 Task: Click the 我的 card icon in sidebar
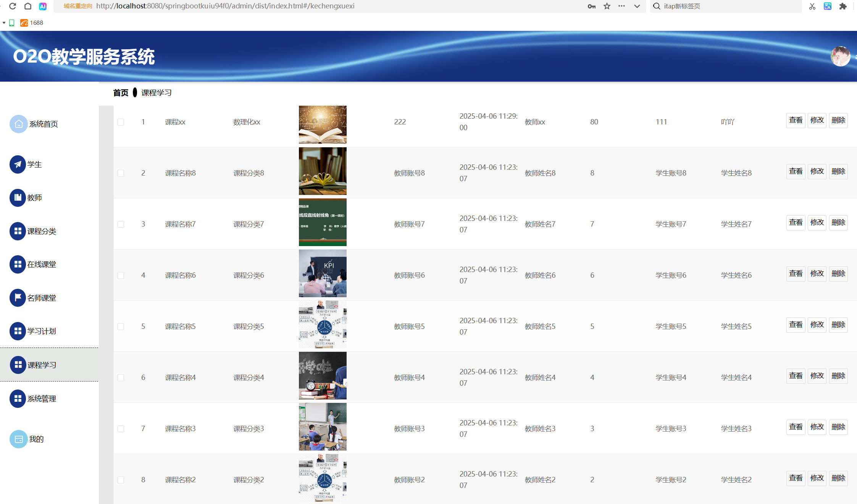[x=18, y=439]
